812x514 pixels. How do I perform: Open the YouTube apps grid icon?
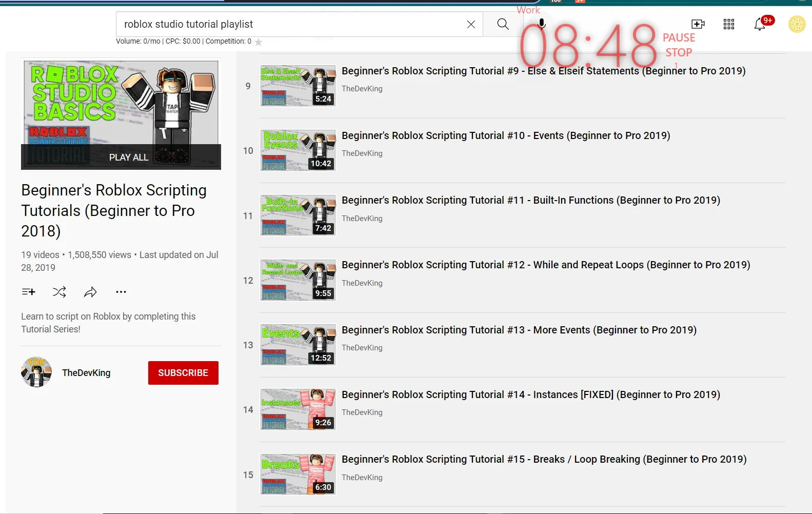coord(729,24)
